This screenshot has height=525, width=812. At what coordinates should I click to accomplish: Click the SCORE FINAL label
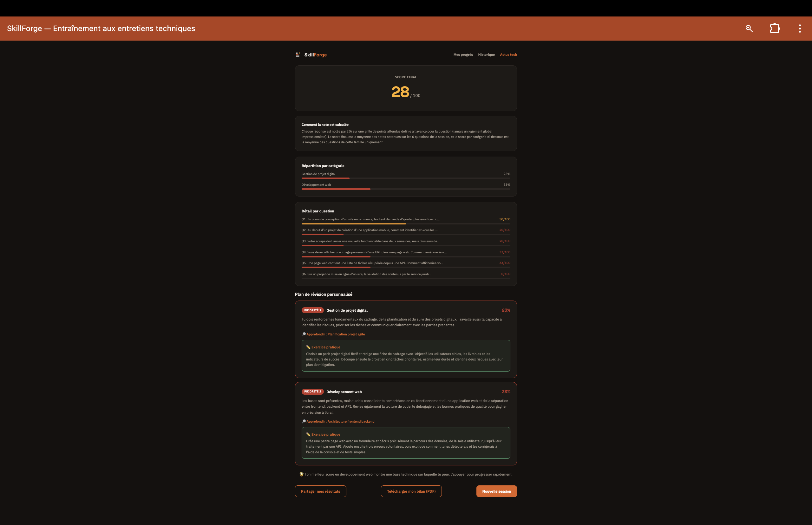(x=406, y=77)
